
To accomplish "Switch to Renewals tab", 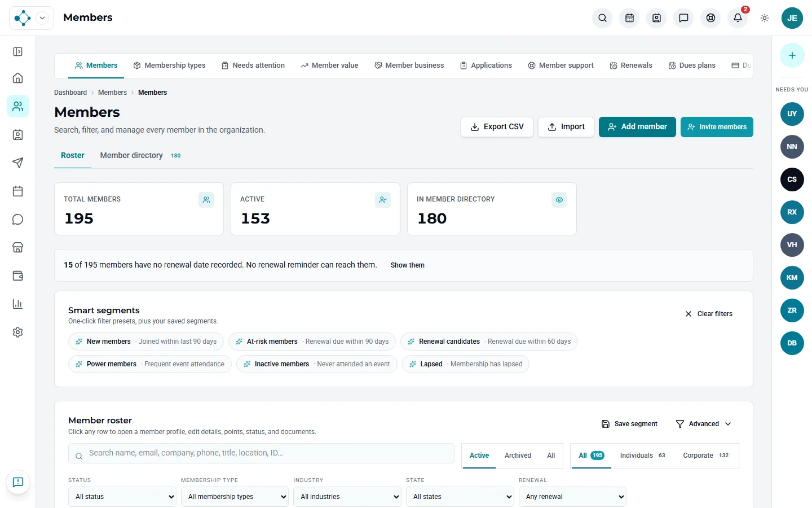I will (x=631, y=65).
